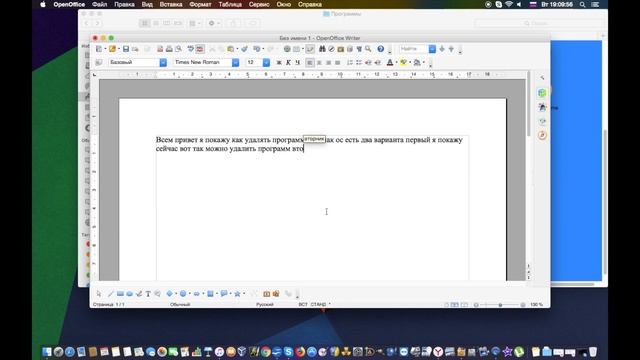This screenshot has width=640, height=360.
Task: Click the Обычный page style status field
Action: pyautogui.click(x=180, y=304)
